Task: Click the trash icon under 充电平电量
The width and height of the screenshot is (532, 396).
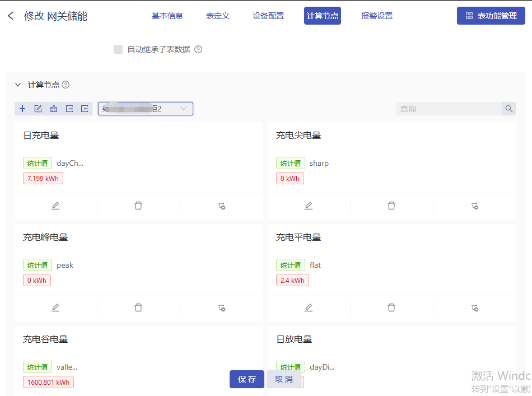Action: (391, 308)
